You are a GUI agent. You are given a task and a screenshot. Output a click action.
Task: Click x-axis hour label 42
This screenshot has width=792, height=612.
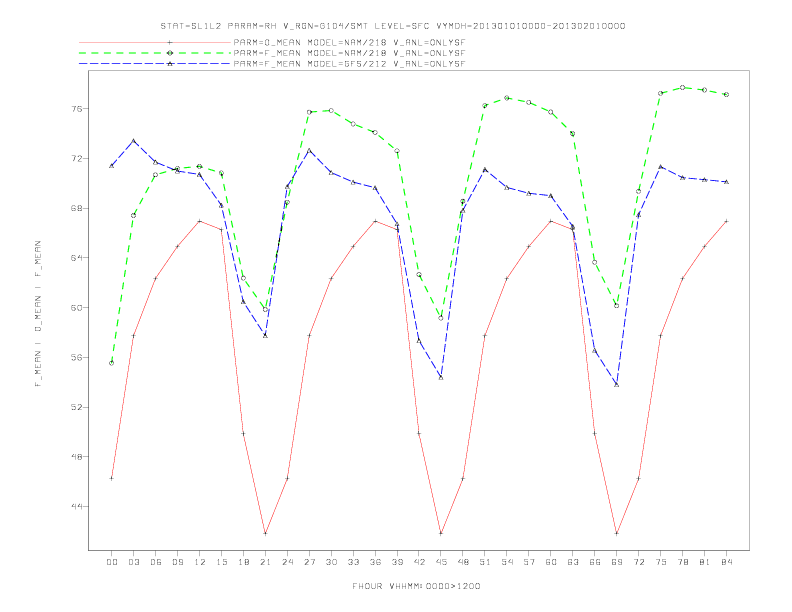419,562
